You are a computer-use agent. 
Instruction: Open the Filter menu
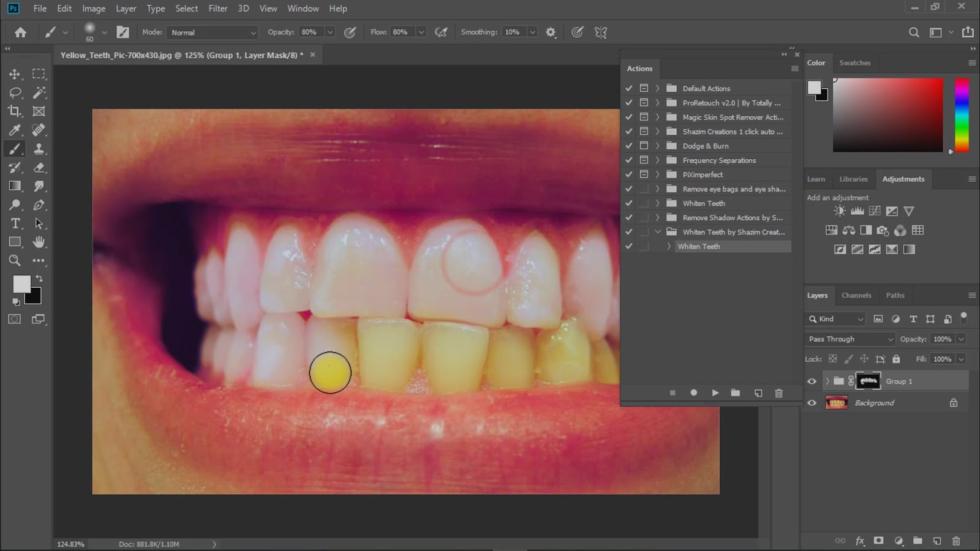(x=217, y=9)
